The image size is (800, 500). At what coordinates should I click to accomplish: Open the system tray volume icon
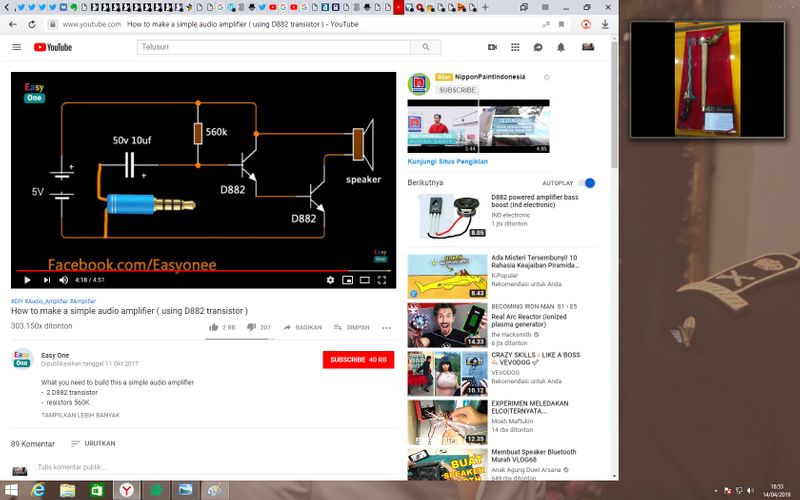click(750, 490)
